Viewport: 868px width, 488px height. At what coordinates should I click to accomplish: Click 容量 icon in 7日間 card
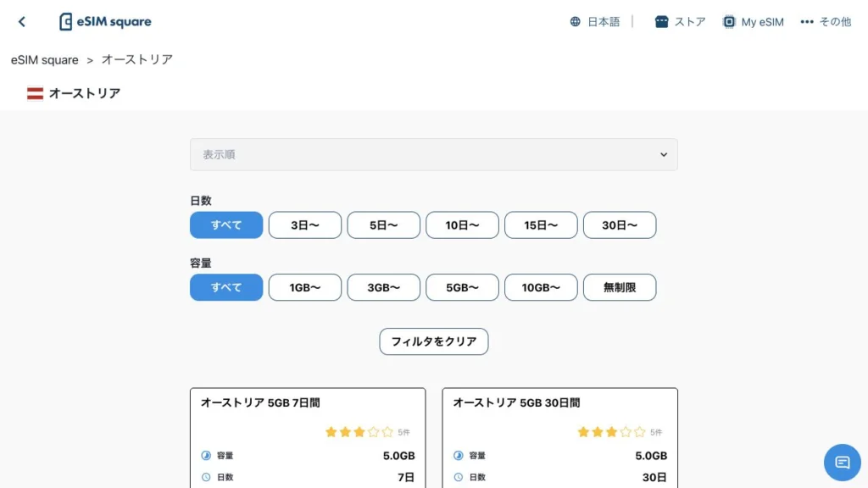pyautogui.click(x=206, y=455)
